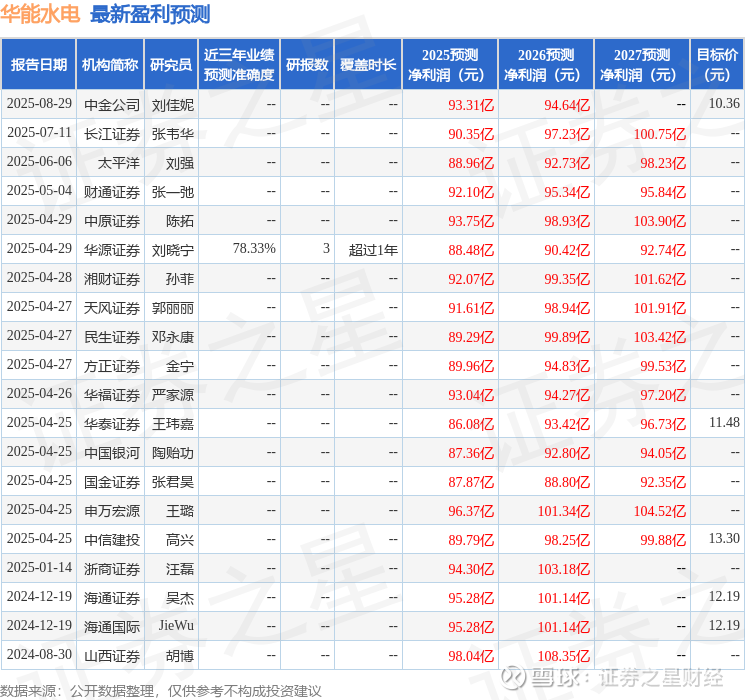Click the 88.80亿 forecast value

tap(567, 482)
